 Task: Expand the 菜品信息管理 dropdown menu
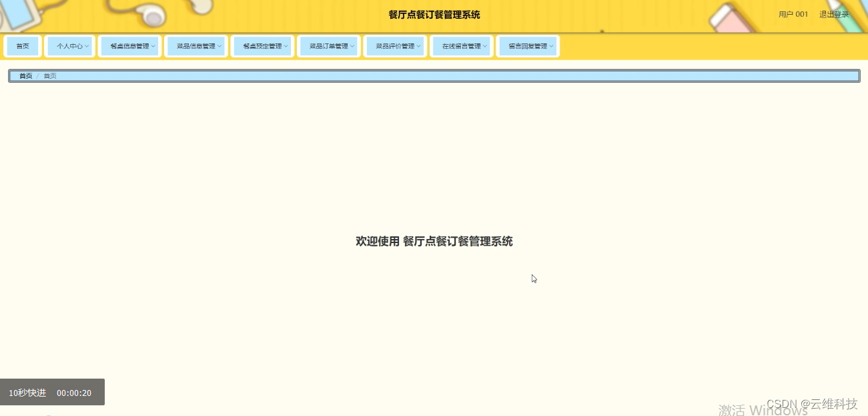coord(196,47)
